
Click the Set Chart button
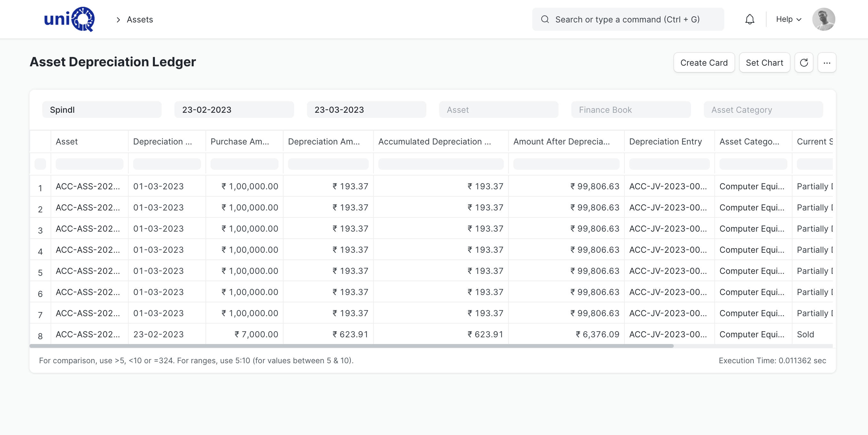(x=764, y=63)
